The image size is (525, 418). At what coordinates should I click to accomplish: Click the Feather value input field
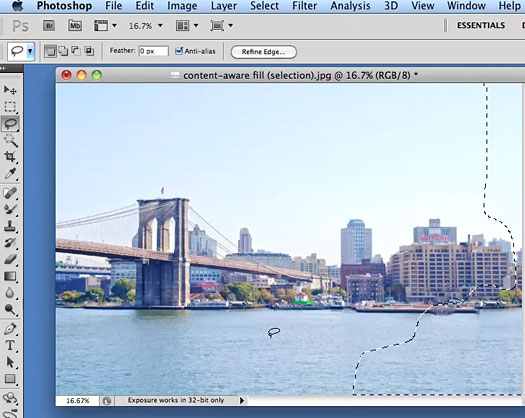pos(153,51)
